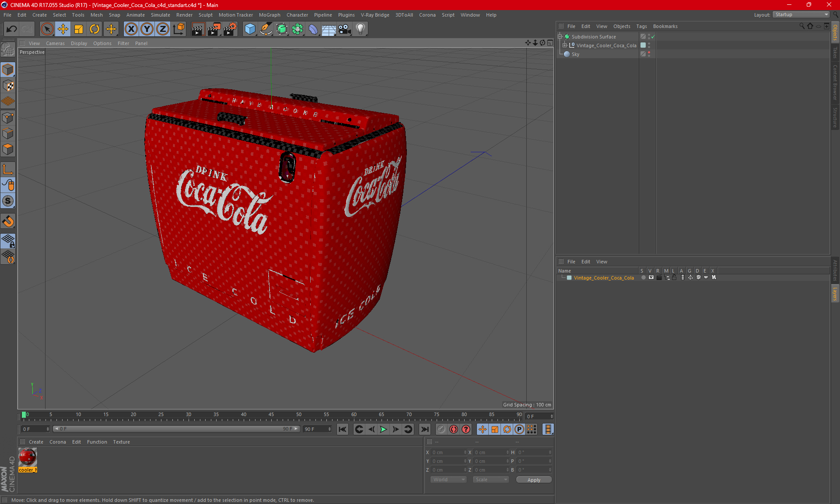This screenshot has height=504, width=840.
Task: Select the Sky object in tree
Action: [x=575, y=54]
